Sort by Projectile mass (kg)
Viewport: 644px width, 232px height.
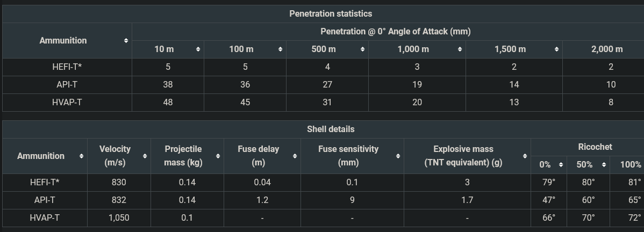point(218,156)
